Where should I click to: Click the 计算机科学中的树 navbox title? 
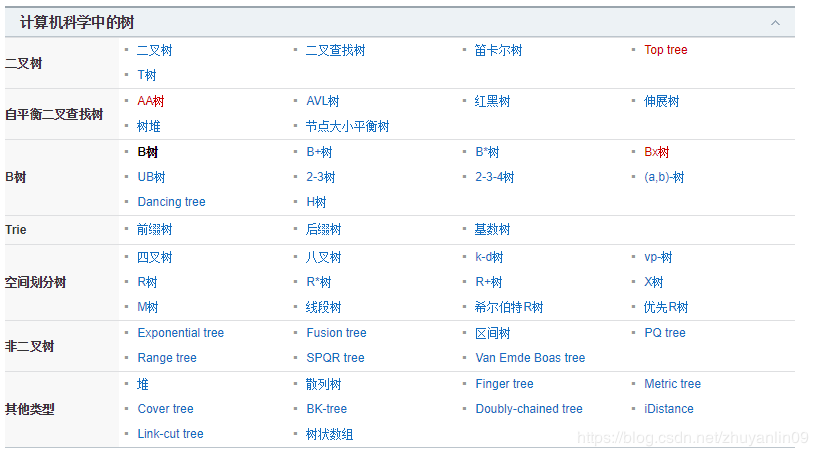coord(76,22)
